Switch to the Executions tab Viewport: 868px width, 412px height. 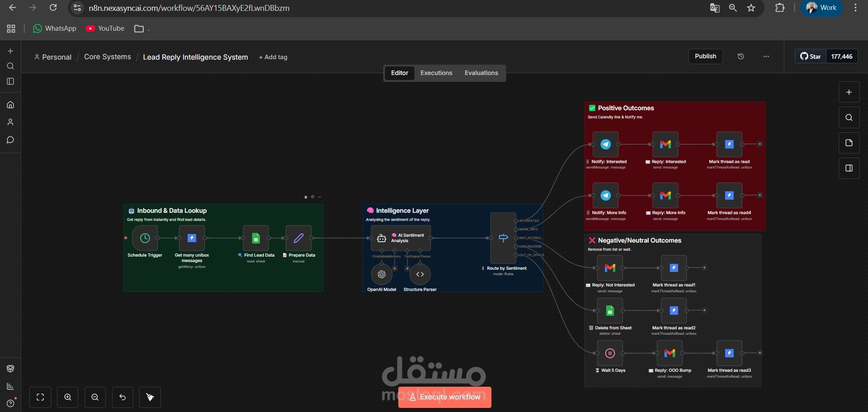436,73
